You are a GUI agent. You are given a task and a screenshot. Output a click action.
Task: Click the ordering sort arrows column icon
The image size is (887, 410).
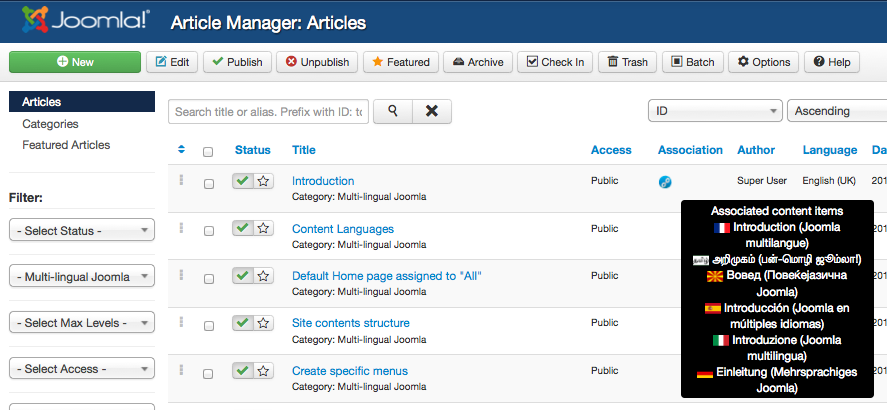tap(181, 150)
